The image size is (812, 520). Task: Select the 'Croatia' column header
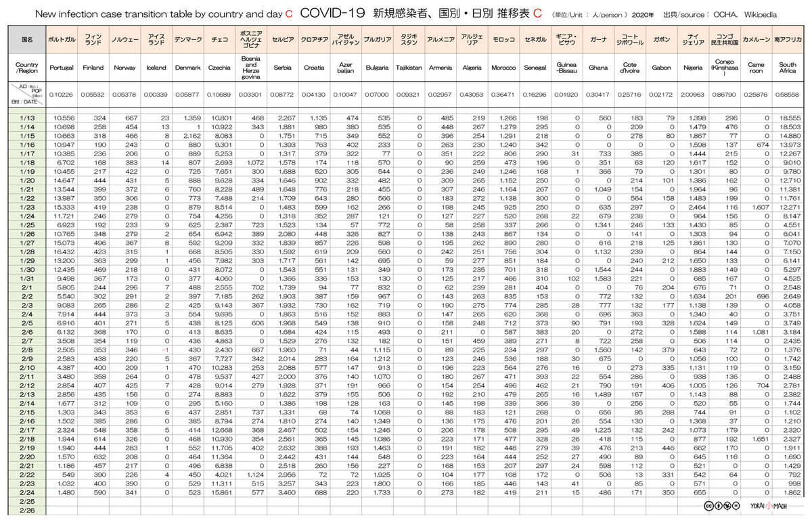coord(314,68)
